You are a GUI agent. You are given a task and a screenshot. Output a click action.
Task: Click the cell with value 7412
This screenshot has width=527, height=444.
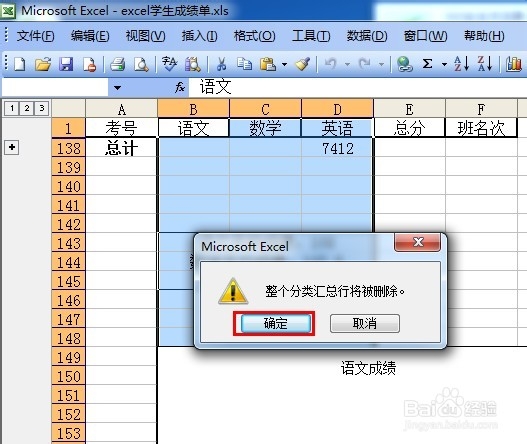pyautogui.click(x=337, y=148)
